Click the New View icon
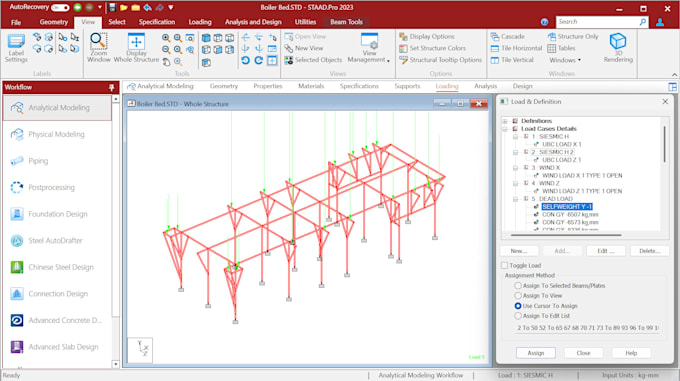The image size is (680, 381). point(289,48)
